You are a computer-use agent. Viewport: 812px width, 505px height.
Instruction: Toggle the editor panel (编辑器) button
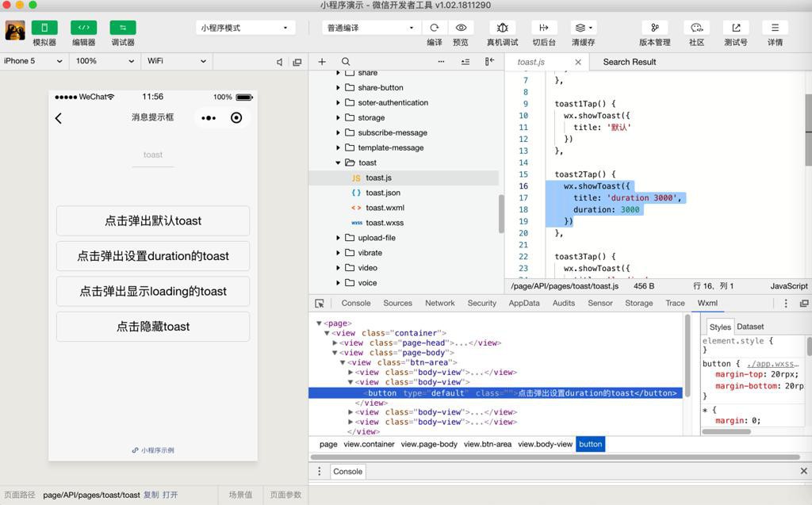83,28
